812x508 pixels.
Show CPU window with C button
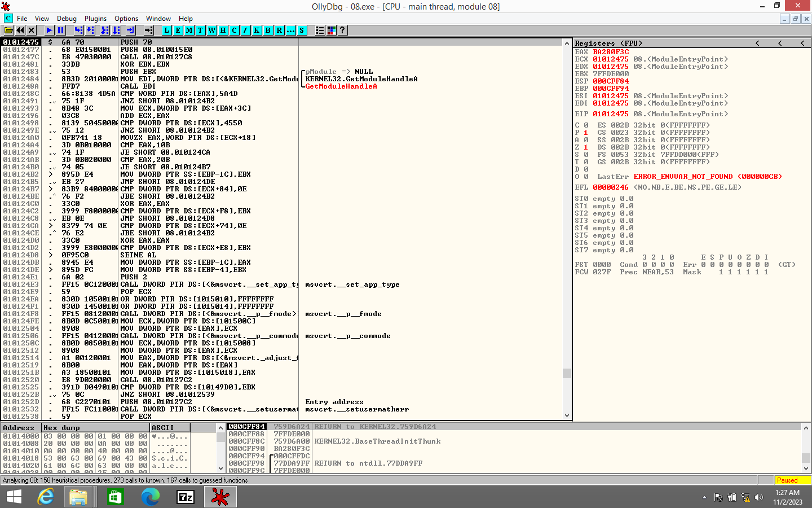pos(234,30)
